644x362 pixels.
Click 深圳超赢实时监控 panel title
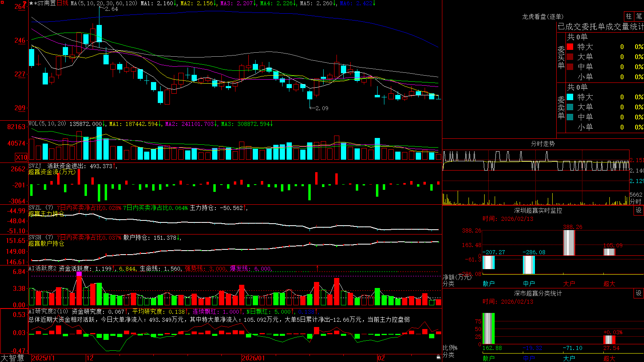538,210
